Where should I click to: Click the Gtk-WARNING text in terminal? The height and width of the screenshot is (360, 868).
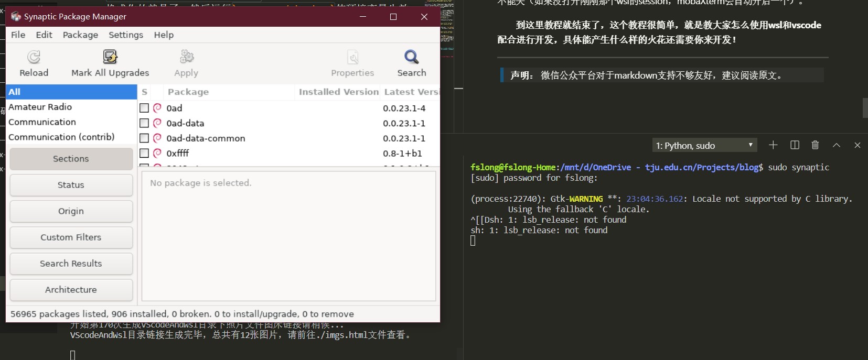coord(576,199)
